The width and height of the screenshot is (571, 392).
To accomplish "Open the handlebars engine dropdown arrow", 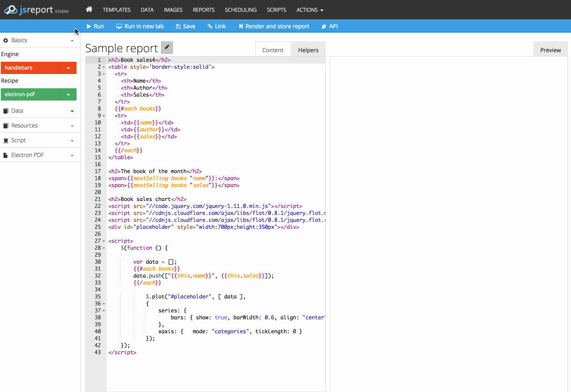I will click(68, 68).
